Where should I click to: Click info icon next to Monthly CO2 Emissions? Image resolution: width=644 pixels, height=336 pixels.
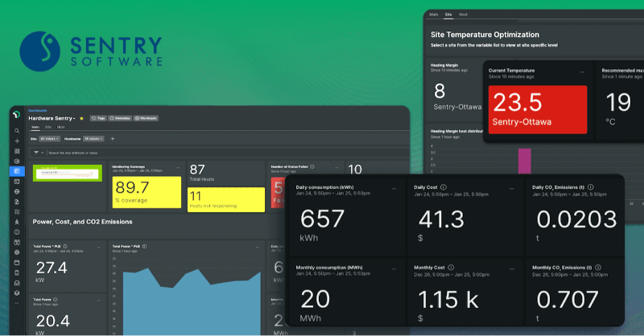point(598,268)
